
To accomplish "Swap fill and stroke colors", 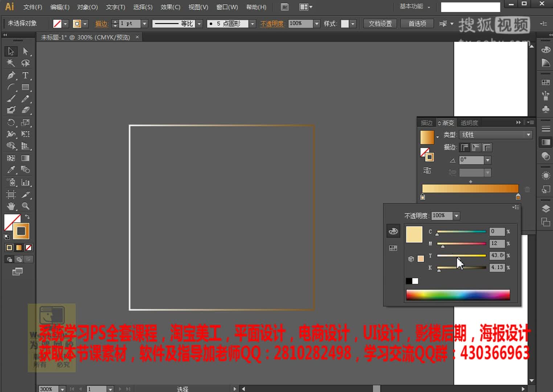I will click(27, 217).
